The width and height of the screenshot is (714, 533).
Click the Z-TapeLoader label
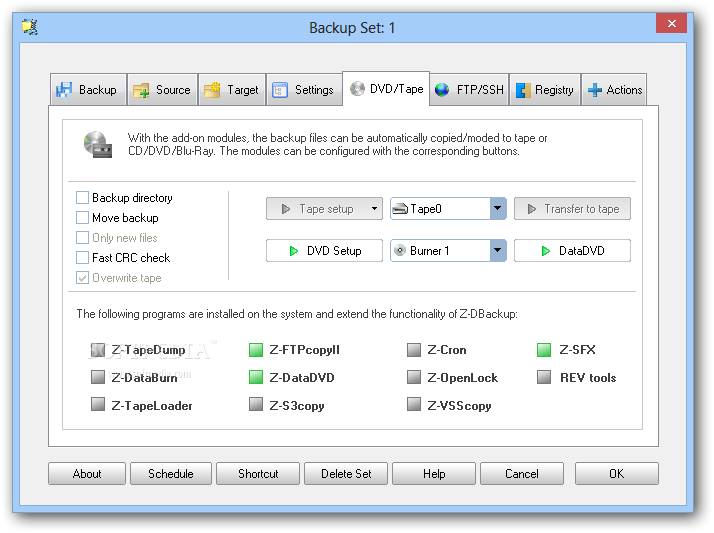coord(152,406)
